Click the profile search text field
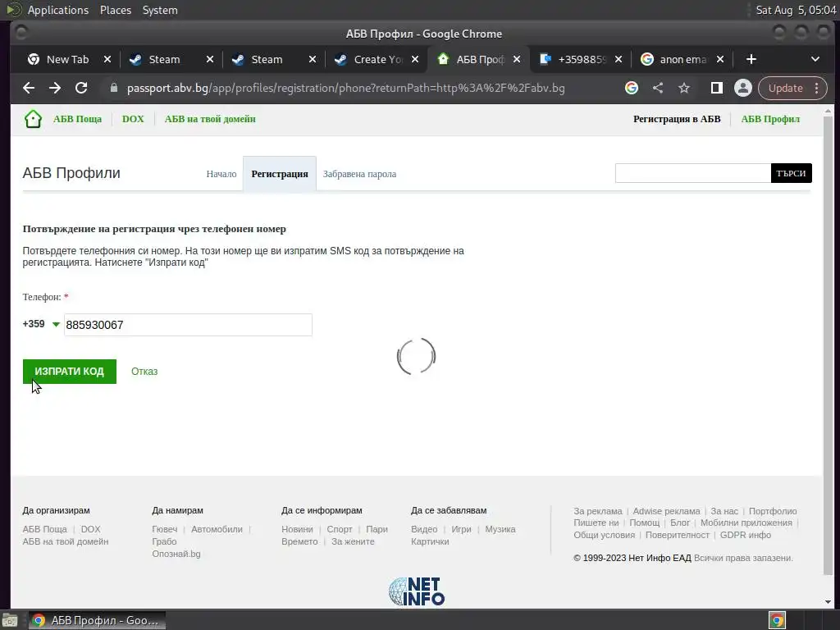Viewport: 840px width, 630px height. (x=692, y=173)
